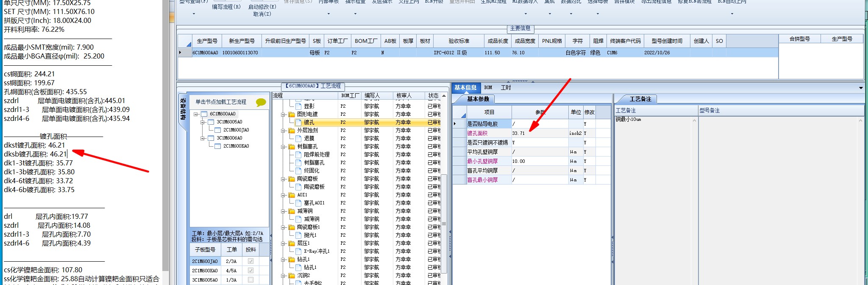Viewport: 868px width, 285px height.
Task: Click the 陶瓷磨板1 folder icon
Action: pyautogui.click(x=292, y=227)
